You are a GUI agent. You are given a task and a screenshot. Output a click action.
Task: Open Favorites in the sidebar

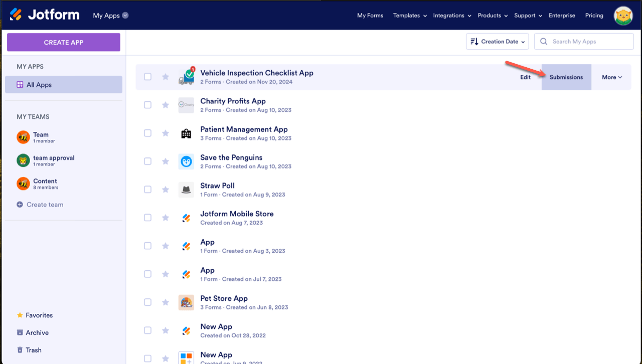pyautogui.click(x=35, y=315)
